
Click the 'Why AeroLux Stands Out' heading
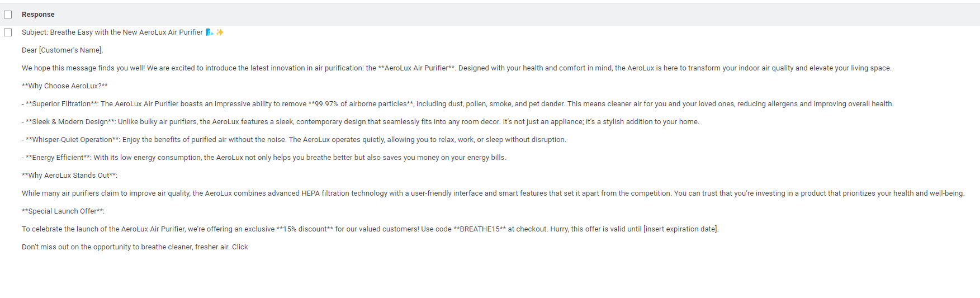click(69, 176)
